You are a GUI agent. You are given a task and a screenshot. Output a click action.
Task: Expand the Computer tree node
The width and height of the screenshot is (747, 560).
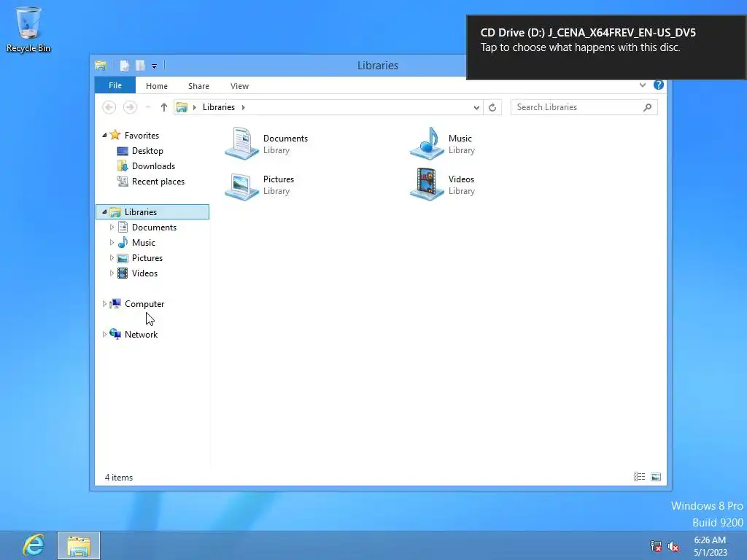point(104,304)
